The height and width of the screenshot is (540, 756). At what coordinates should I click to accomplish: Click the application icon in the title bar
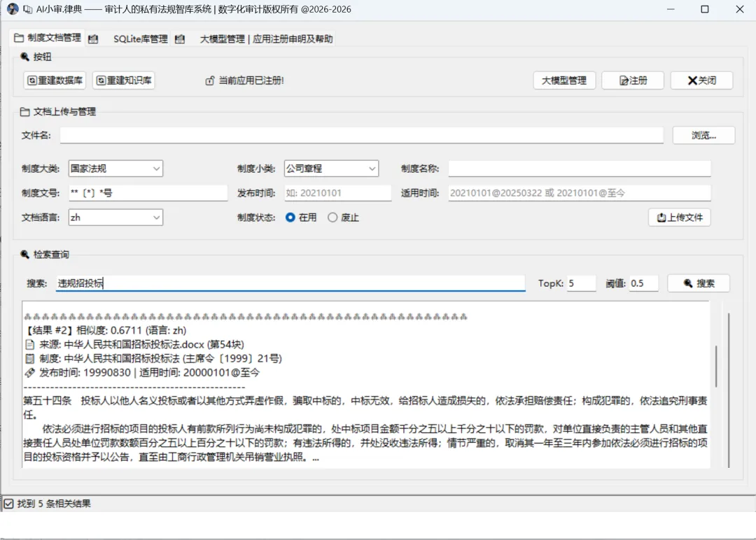[x=13, y=9]
